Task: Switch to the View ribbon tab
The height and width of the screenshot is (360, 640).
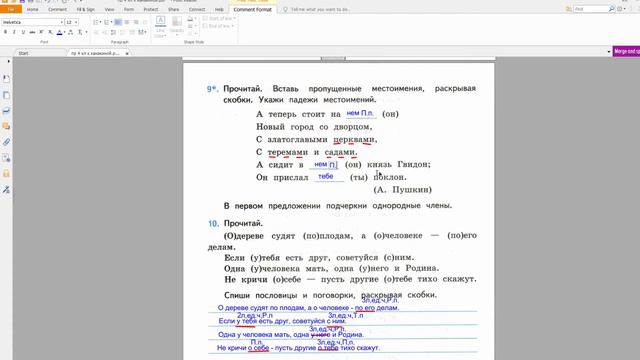Action: coord(109,9)
